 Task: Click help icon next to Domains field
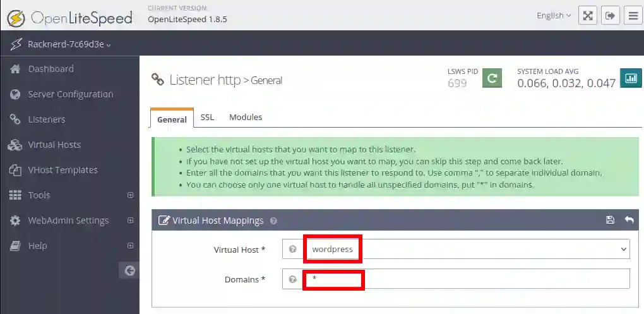coord(292,279)
